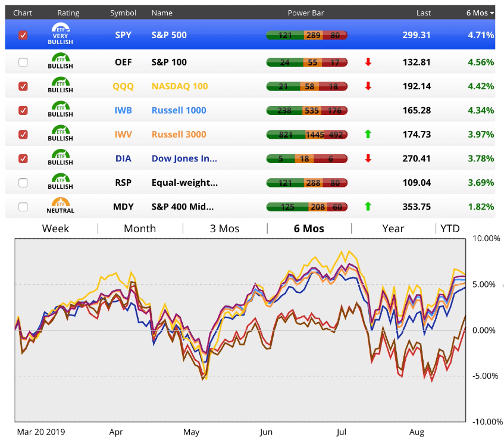Uncheck the IWV chart checkbox

tap(23, 135)
